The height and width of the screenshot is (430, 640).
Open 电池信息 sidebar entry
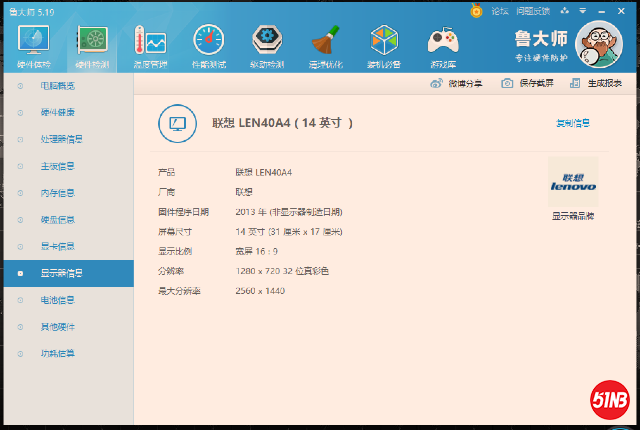coord(57,300)
